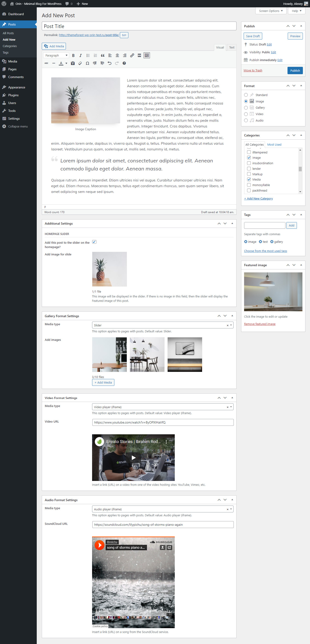This screenshot has height=644, width=310.
Task: Expand the Screen Options panel
Action: point(271,11)
